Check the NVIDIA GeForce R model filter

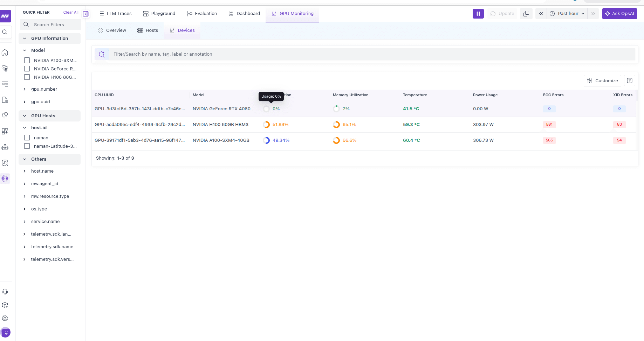point(27,69)
